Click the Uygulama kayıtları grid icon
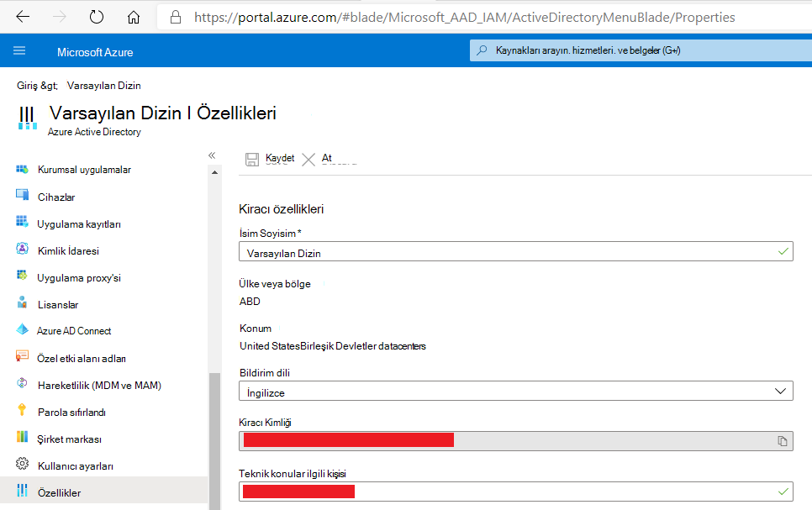 pyautogui.click(x=22, y=222)
